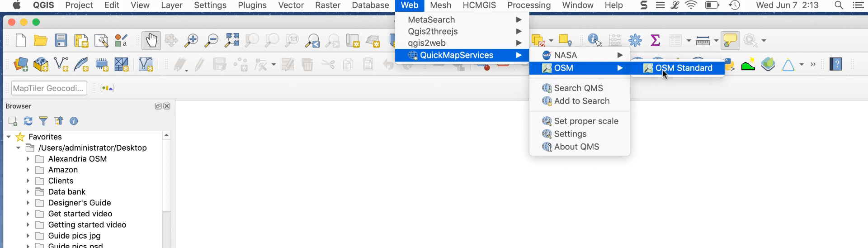Expand the Alexandria OSM folder

click(28, 159)
